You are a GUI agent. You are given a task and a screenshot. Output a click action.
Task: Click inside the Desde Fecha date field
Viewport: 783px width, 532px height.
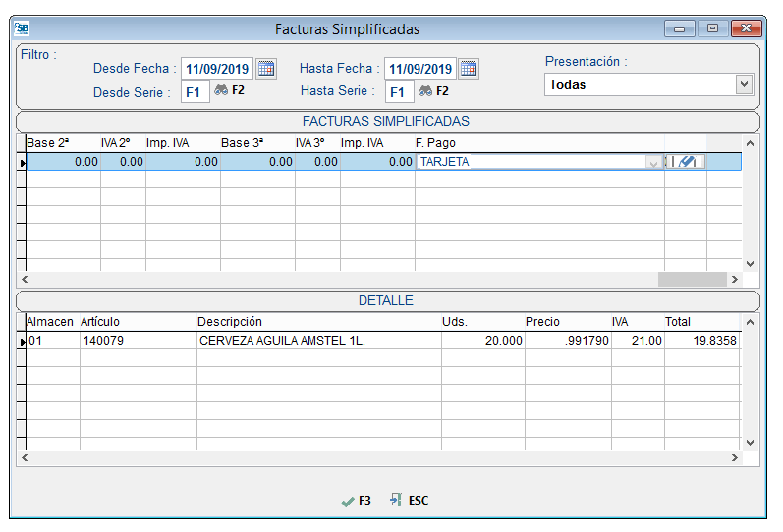(217, 69)
